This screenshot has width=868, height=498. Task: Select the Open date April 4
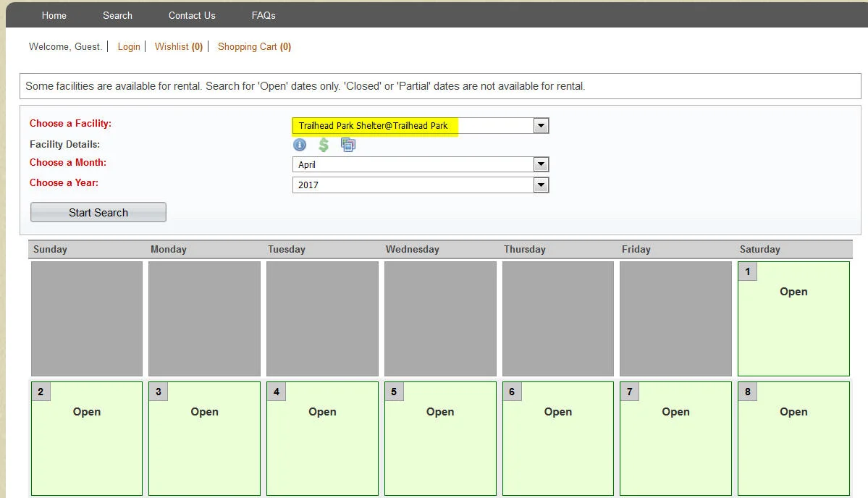coord(322,438)
